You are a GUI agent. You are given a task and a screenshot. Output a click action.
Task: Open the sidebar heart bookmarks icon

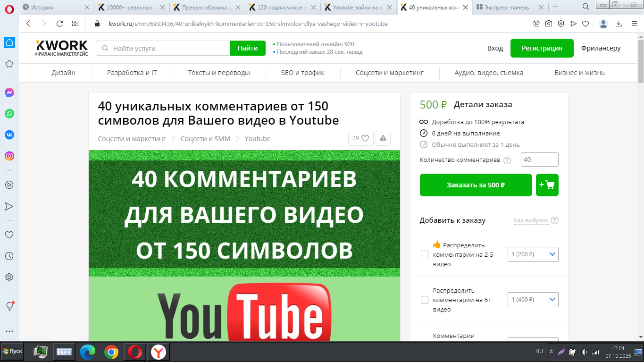pyautogui.click(x=9, y=235)
